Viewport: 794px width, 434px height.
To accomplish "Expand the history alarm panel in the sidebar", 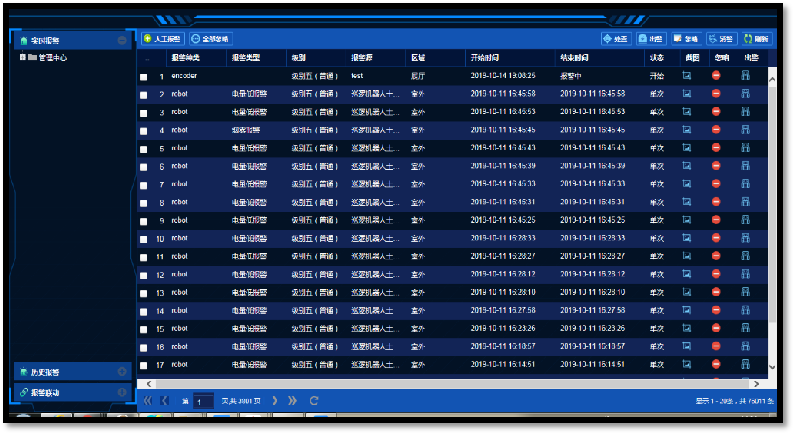I will pos(122,372).
